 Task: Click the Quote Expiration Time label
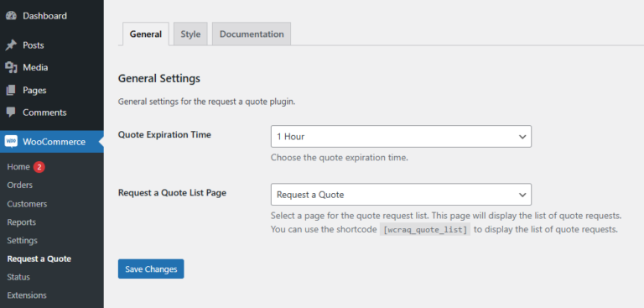[x=164, y=134]
